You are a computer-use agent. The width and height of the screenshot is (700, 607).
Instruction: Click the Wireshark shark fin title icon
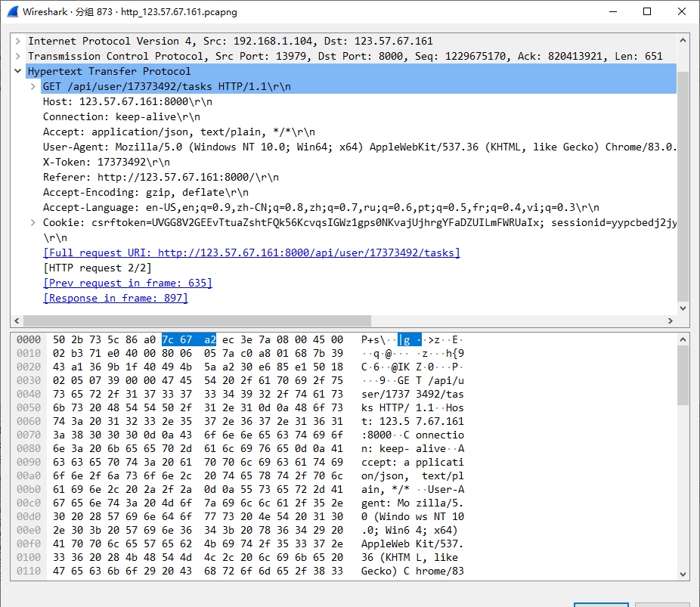[x=11, y=11]
